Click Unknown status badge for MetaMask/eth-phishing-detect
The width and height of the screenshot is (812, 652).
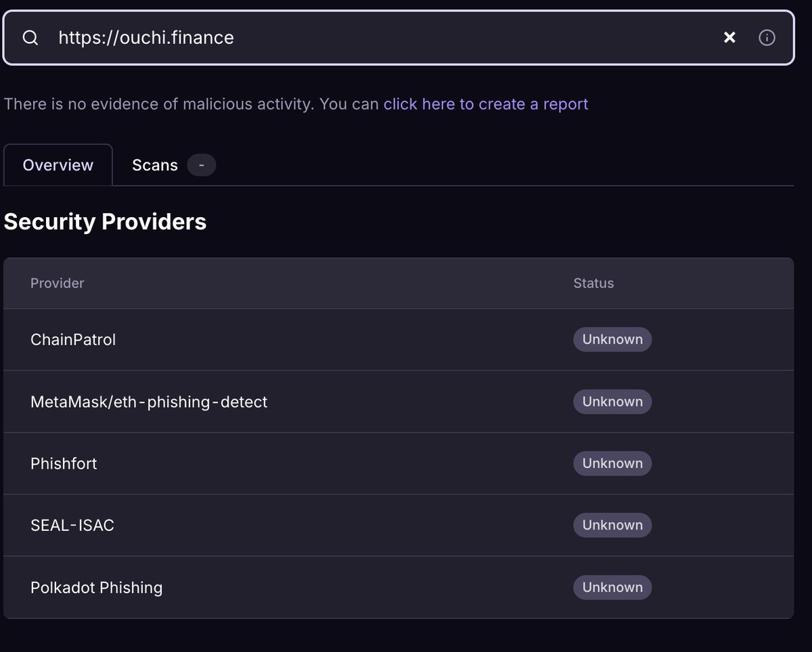point(612,402)
